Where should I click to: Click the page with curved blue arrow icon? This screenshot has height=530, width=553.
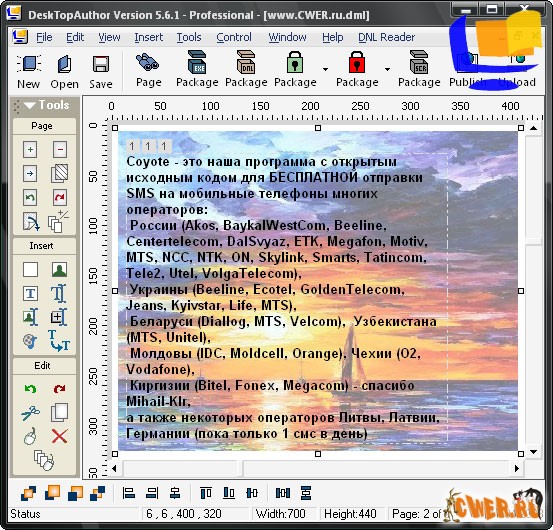31,221
